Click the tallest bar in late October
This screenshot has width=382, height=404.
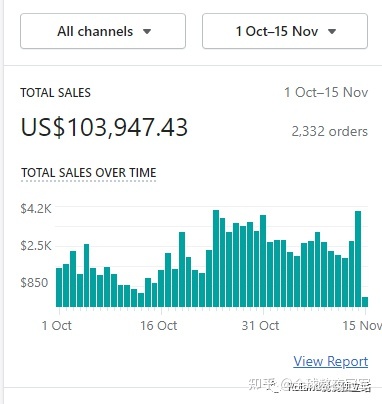[216, 258]
